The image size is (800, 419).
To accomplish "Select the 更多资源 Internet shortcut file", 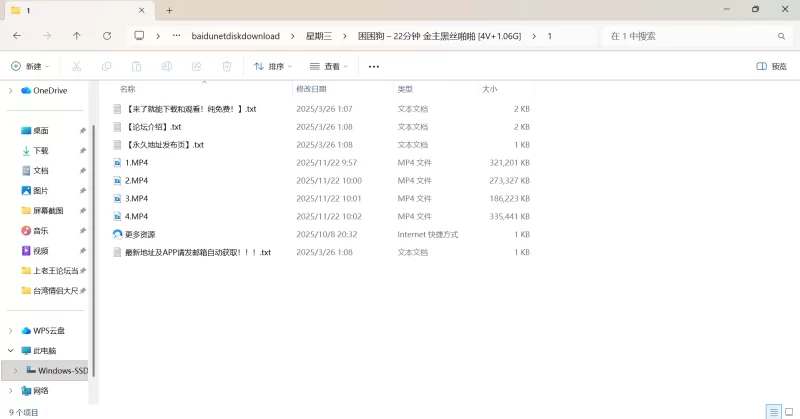I will pos(140,235).
